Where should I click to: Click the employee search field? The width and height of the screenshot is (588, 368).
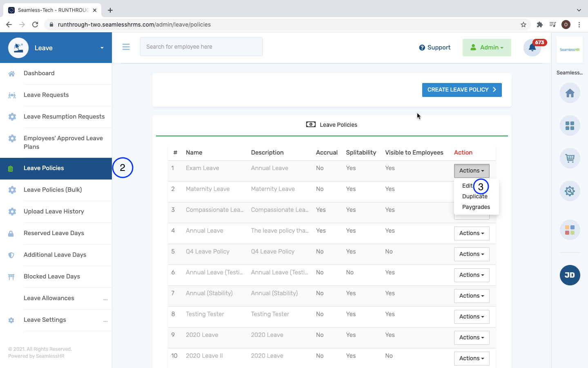201,47
